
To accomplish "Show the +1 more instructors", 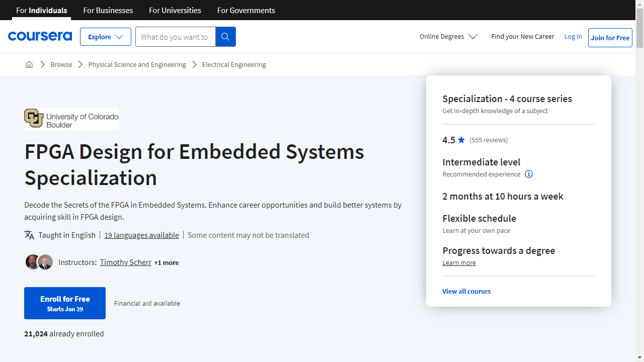I will tap(167, 262).
